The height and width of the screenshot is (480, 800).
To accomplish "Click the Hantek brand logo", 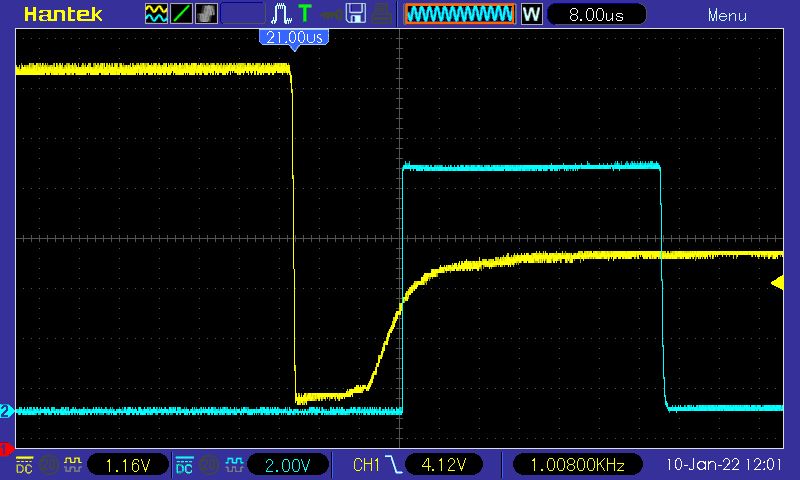I will (63, 14).
